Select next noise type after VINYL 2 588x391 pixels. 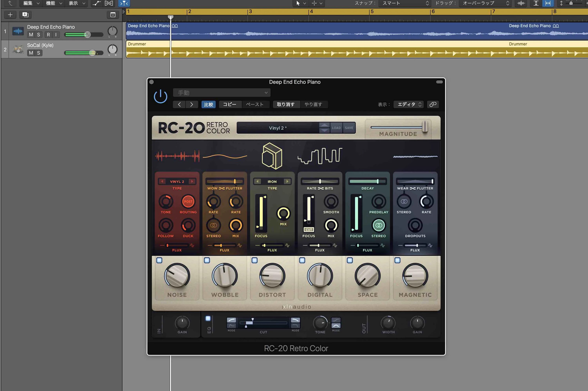coord(192,181)
